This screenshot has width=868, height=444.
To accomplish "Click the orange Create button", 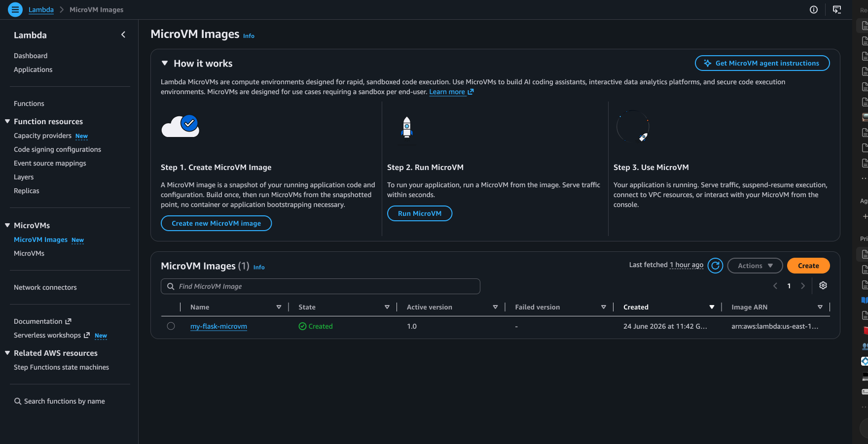I will tap(808, 266).
